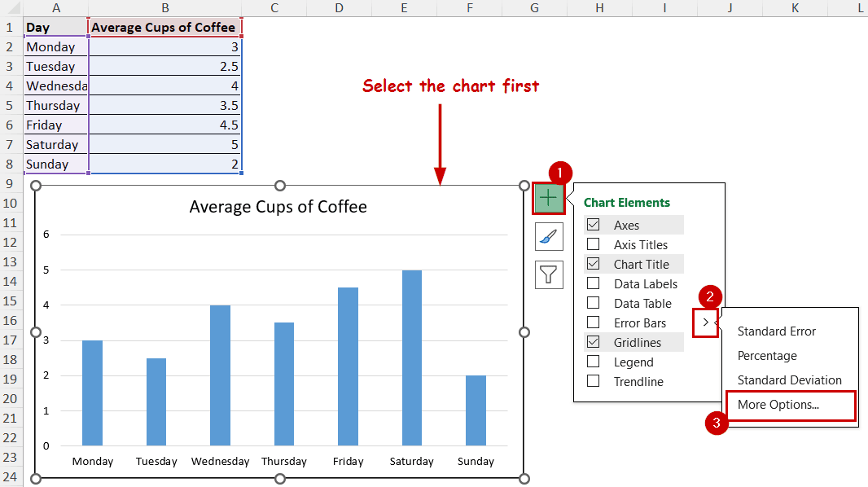The height and width of the screenshot is (487, 868).
Task: Click the Monday bar in the chart
Action: pyautogui.click(x=93, y=393)
